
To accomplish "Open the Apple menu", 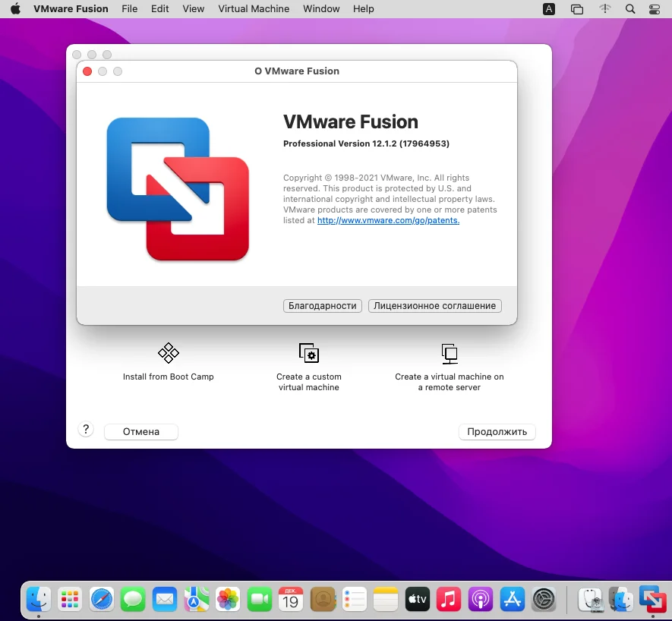I will pos(15,8).
